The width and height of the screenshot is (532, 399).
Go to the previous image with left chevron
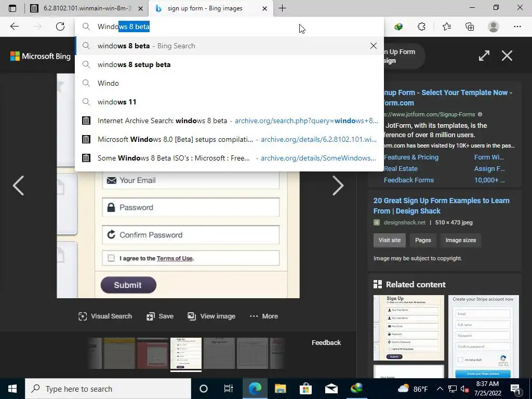click(18, 185)
